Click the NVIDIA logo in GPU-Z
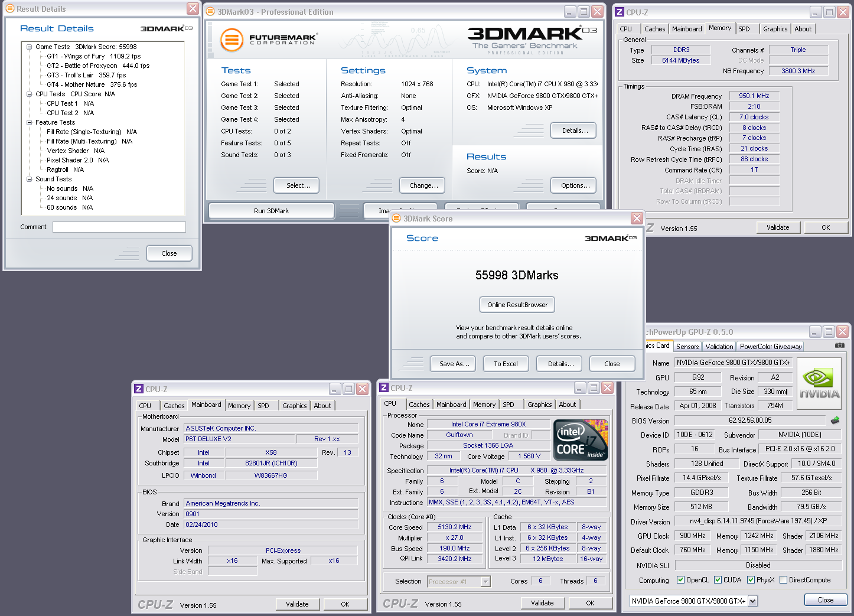Image resolution: width=854 pixels, height=616 pixels. [820, 383]
